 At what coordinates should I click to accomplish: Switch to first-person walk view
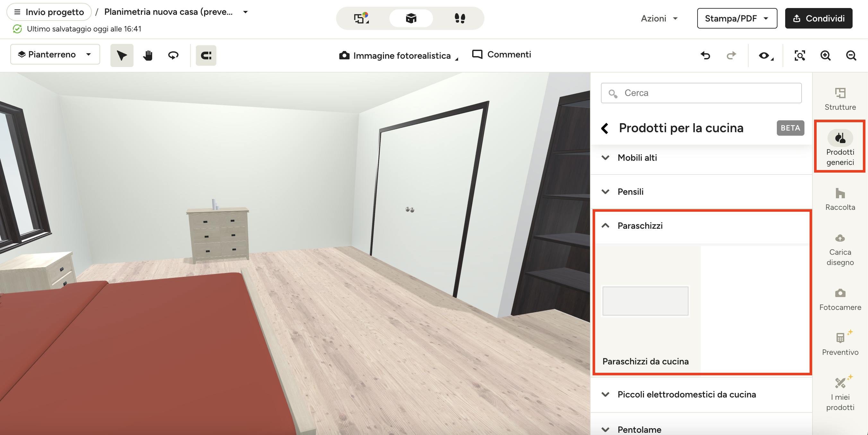pos(460,18)
